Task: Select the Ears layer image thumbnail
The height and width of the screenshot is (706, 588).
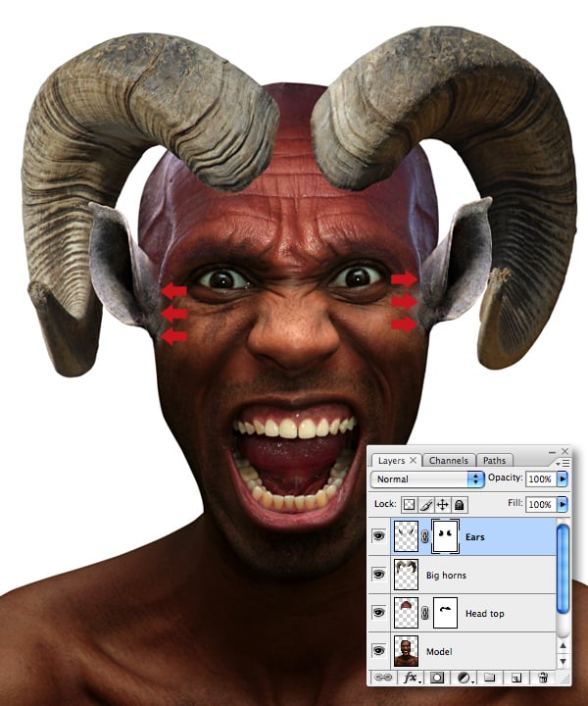Action: (x=406, y=535)
